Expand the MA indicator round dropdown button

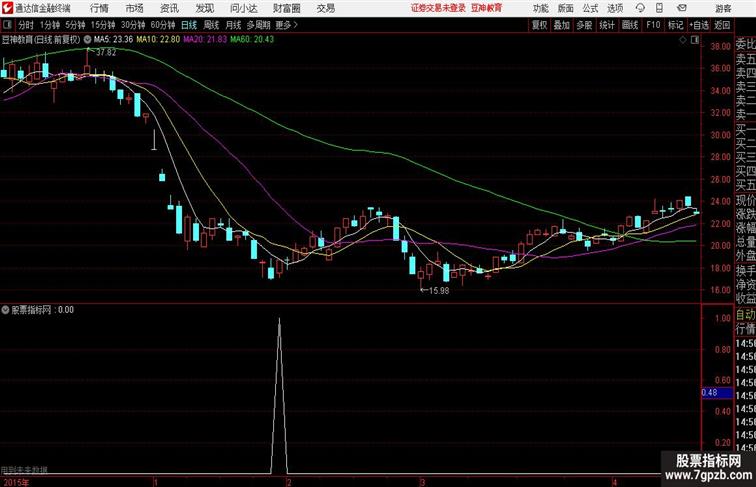click(87, 40)
